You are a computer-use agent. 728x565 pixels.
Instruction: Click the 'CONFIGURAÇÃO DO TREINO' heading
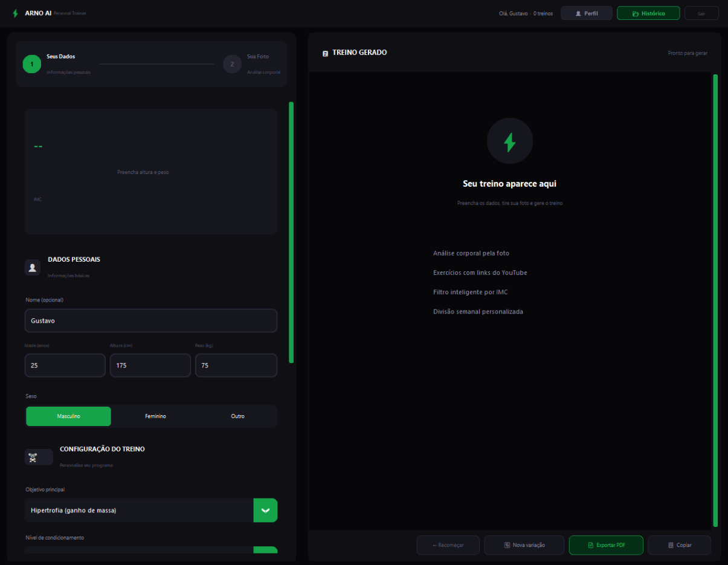point(102,449)
